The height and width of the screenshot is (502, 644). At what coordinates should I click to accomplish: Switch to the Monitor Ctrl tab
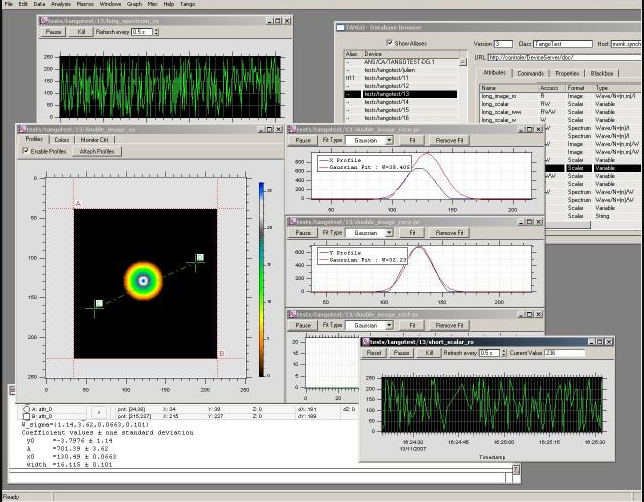96,139
